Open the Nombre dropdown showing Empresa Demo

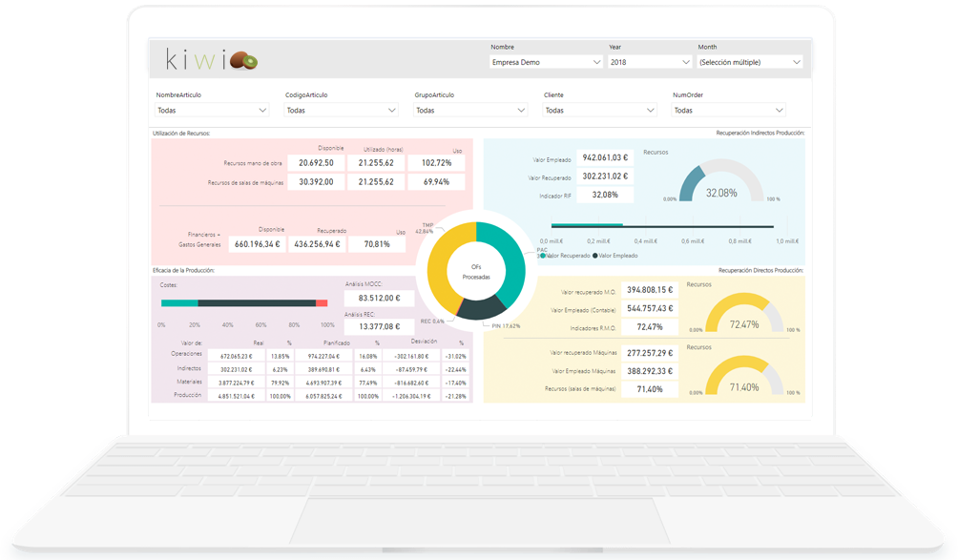pos(546,62)
